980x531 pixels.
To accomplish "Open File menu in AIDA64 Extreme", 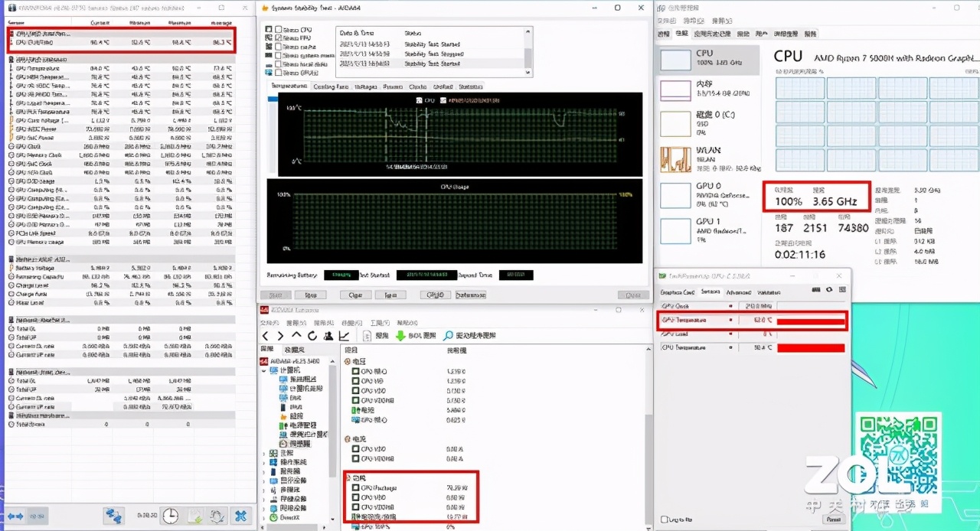I will 269,322.
